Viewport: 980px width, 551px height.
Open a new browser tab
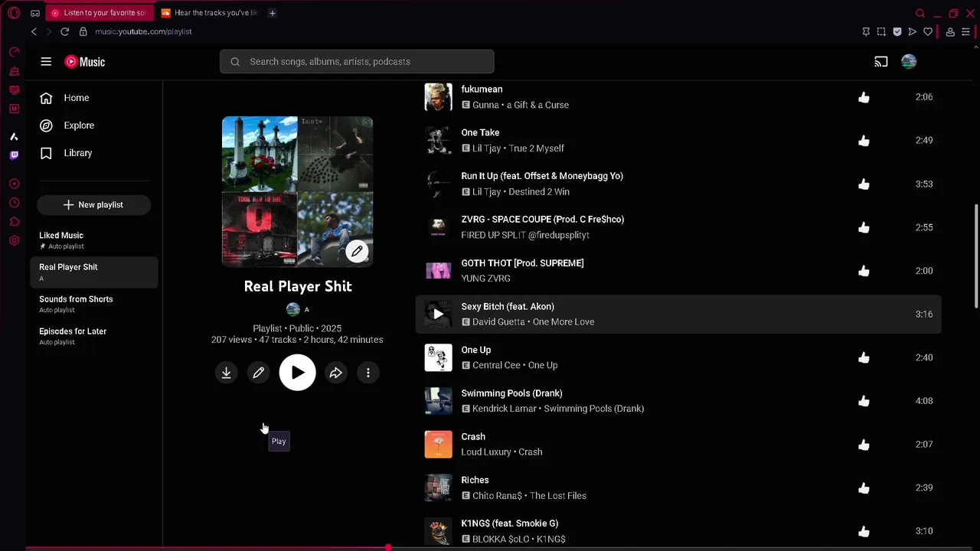point(273,13)
